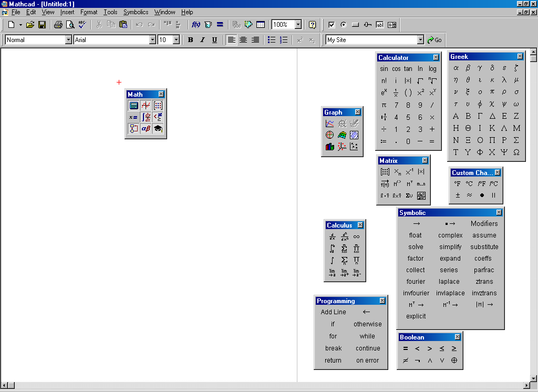Click Add Line in the Programming palette
Screen dimensions: 538x392
(333, 312)
